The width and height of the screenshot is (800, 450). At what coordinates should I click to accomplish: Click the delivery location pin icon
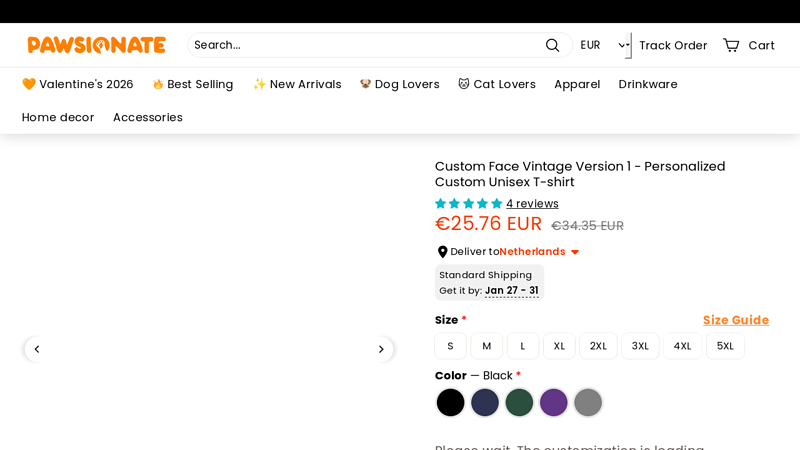(x=442, y=252)
